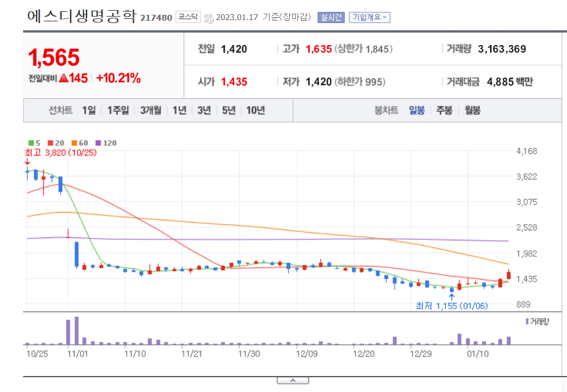The width and height of the screenshot is (567, 392).
Task: Select the 3개월 line chart period
Action: coord(150,110)
